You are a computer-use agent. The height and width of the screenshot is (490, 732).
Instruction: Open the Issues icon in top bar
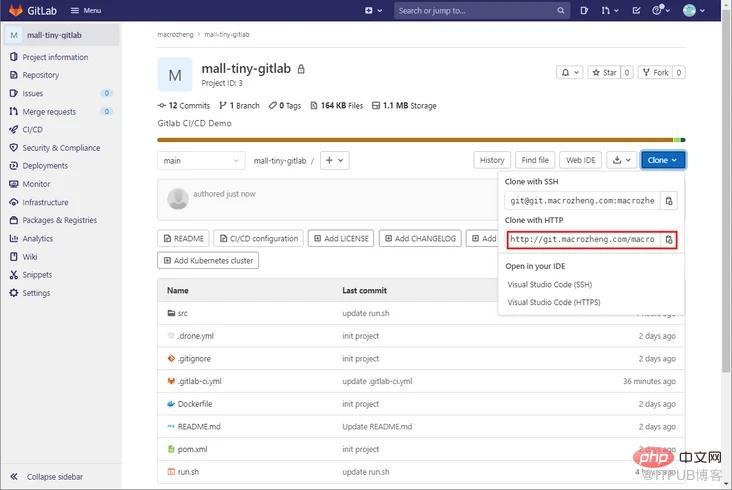click(x=584, y=10)
